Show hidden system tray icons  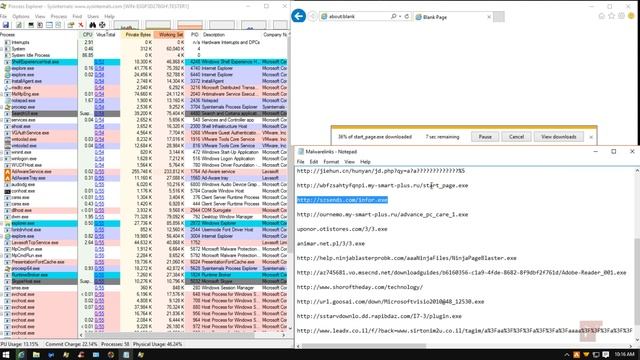pyautogui.click(x=567, y=355)
